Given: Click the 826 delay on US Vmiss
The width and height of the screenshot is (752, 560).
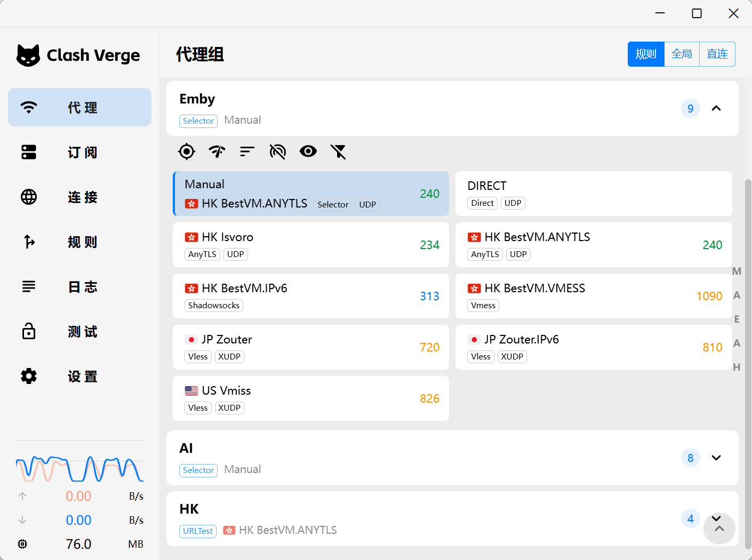Looking at the screenshot, I should [429, 398].
